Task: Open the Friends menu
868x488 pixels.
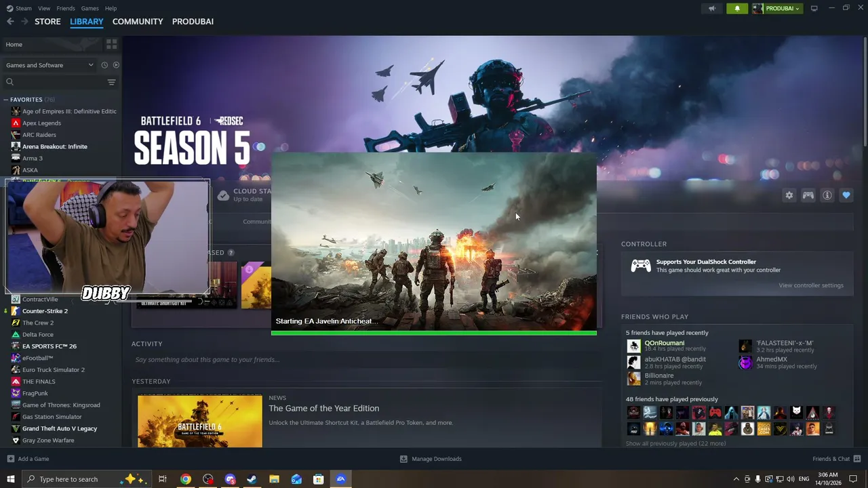Action: (66, 8)
